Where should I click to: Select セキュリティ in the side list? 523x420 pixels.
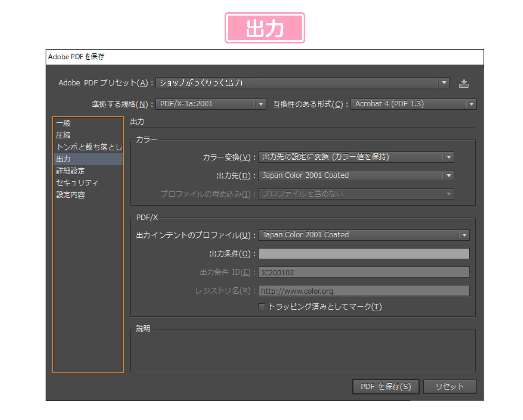click(x=88, y=183)
